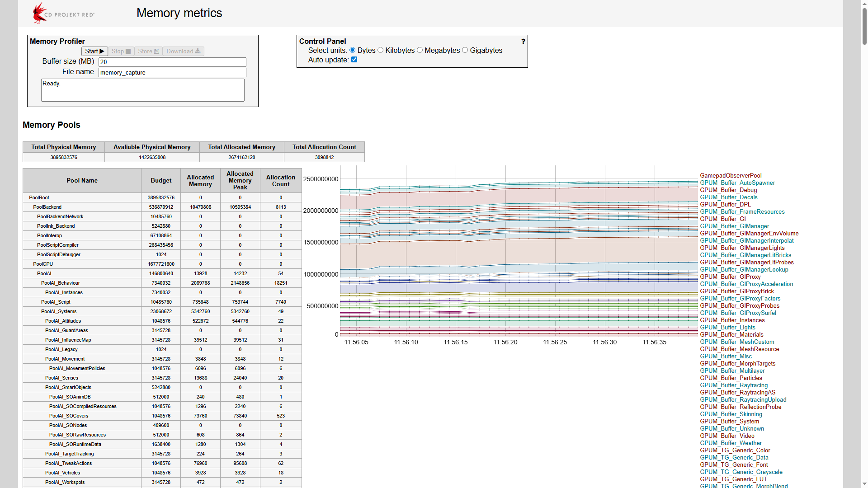Open the Control Panel help question mark
Screen dimensions: 868x488
coord(523,41)
